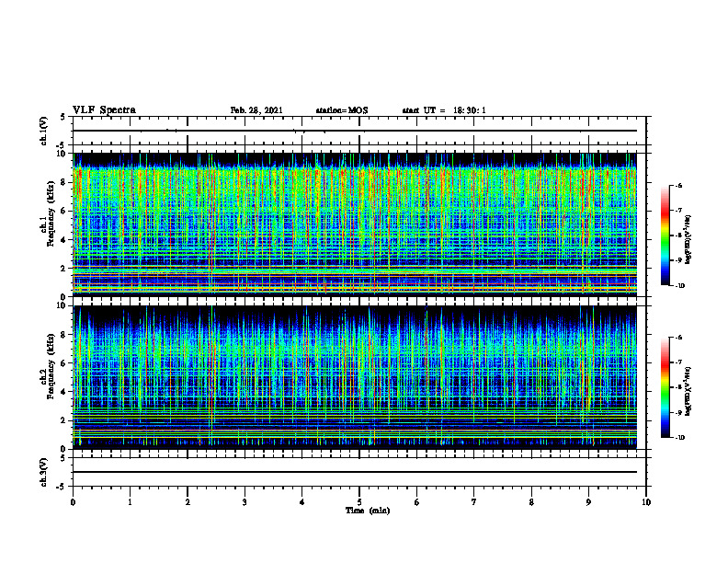Click the "-10" label on ch.1 color bar

[x=680, y=286]
